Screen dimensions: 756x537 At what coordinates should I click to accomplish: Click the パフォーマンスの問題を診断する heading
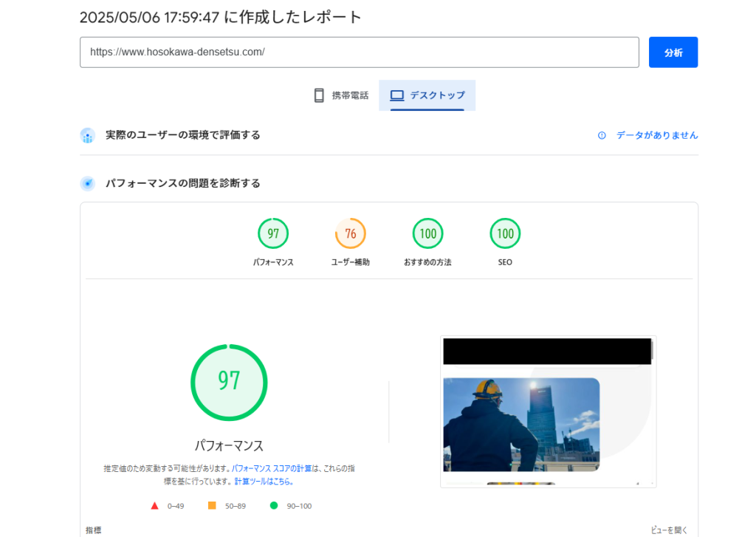[183, 183]
